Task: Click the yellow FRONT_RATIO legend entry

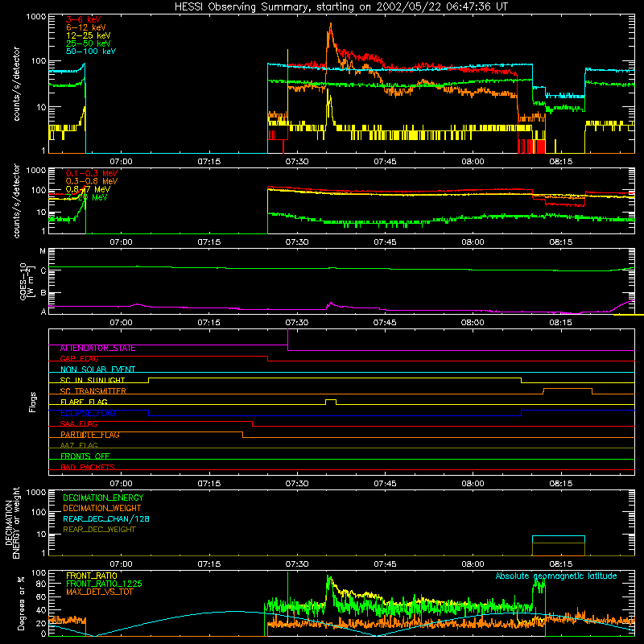Action: click(92, 576)
